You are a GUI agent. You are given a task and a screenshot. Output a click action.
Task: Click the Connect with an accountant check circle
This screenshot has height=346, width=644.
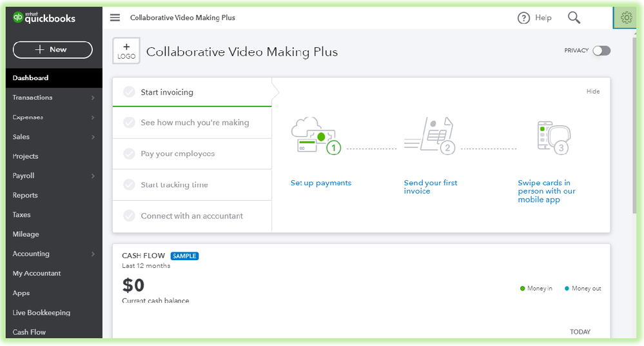[x=129, y=216]
